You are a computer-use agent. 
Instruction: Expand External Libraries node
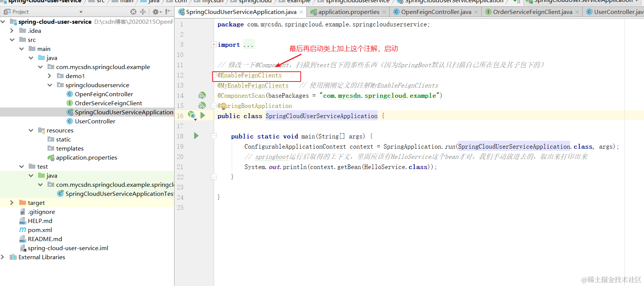[x=3, y=257]
